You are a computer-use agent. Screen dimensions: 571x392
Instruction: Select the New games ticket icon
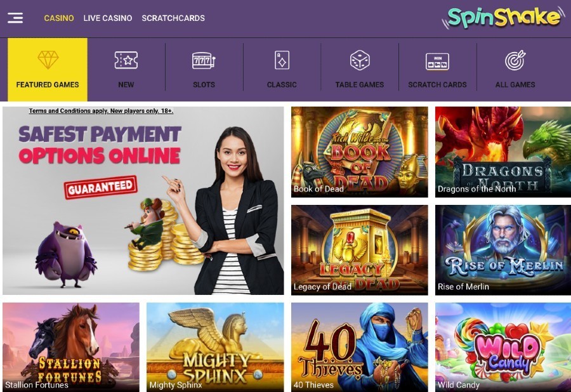point(126,60)
